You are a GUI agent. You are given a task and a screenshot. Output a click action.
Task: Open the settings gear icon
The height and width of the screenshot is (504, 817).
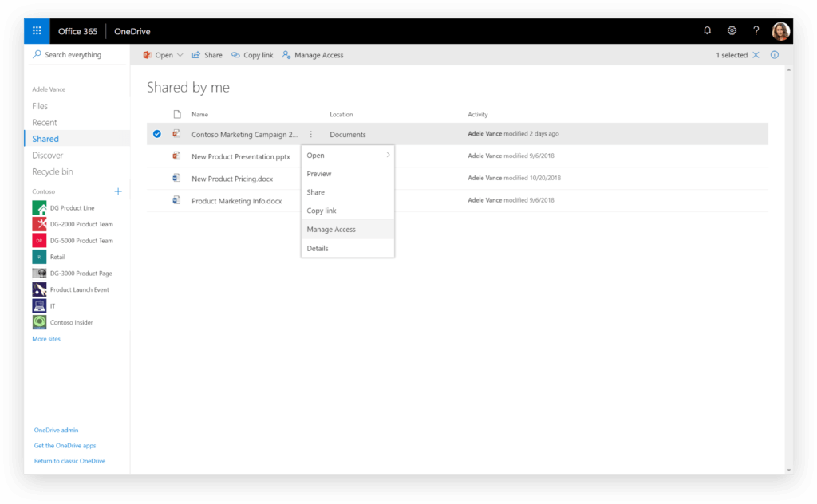(732, 31)
